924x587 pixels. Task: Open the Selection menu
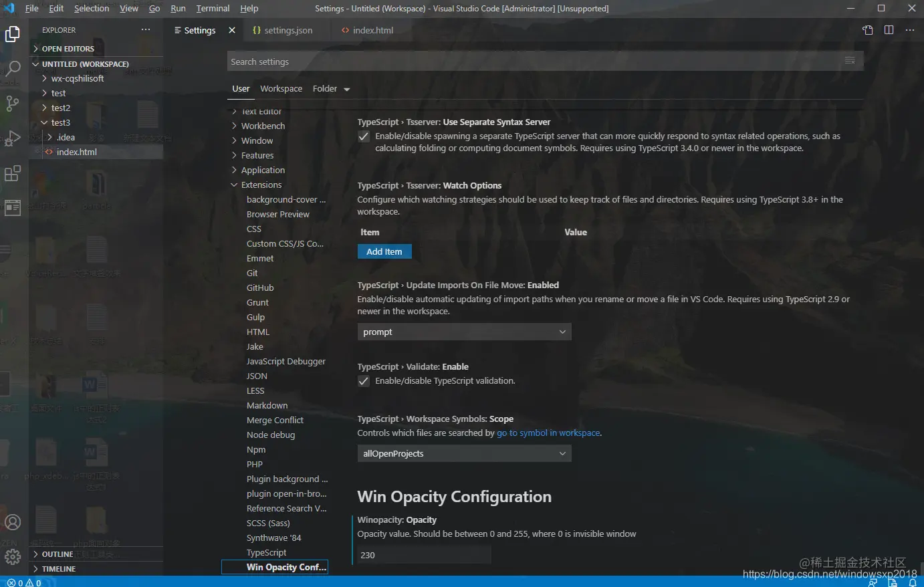[92, 9]
